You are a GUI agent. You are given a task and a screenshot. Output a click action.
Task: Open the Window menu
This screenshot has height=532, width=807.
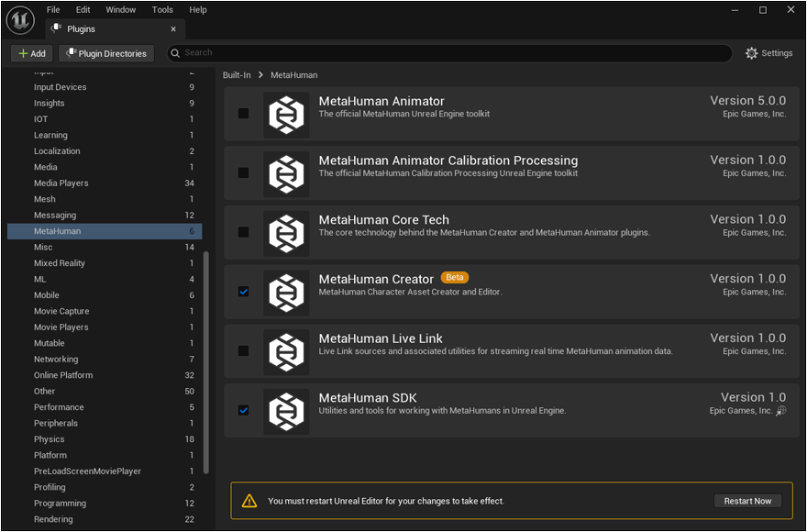[x=121, y=10]
